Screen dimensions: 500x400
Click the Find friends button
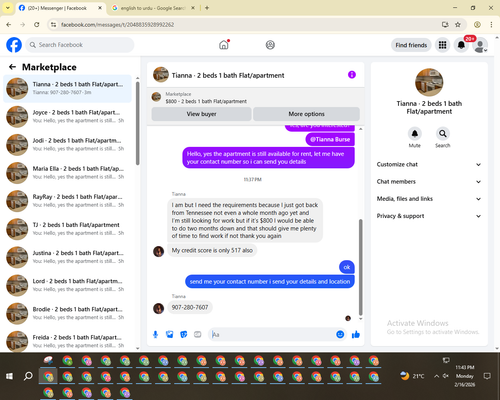click(x=411, y=45)
